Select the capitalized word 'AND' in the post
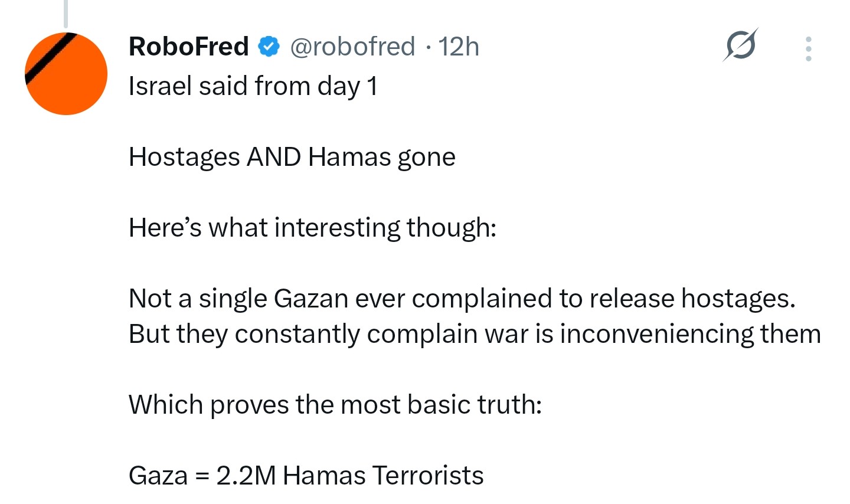This screenshot has height=504, width=850. [274, 157]
